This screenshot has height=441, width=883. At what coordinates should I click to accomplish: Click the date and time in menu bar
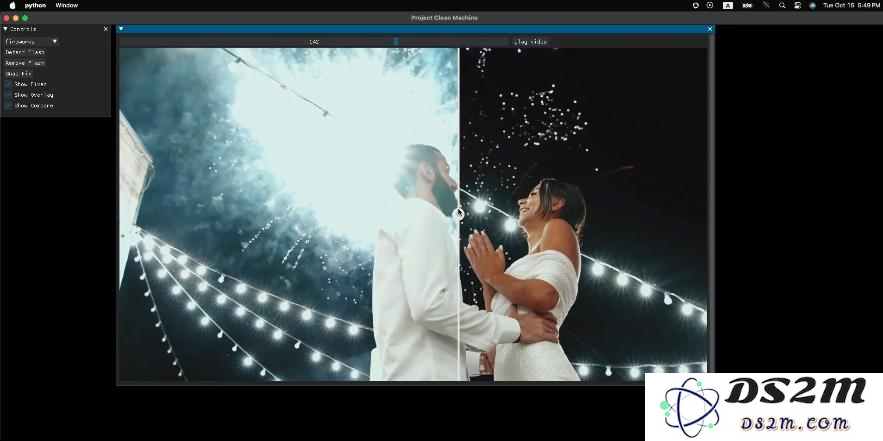pos(851,5)
